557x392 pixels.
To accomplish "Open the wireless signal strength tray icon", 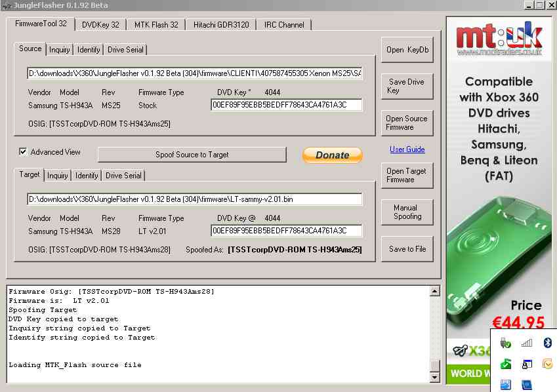I will (x=526, y=343).
